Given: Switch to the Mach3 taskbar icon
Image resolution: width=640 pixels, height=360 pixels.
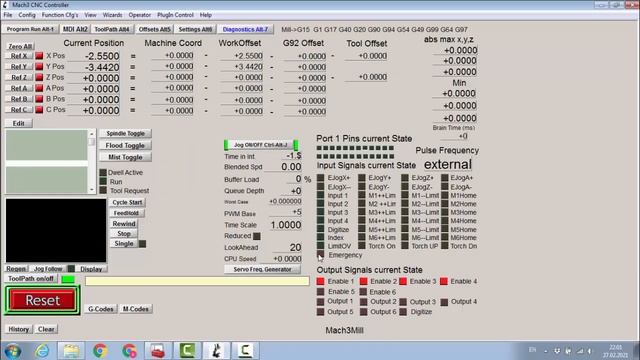Looking at the screenshot, I should tap(216, 351).
